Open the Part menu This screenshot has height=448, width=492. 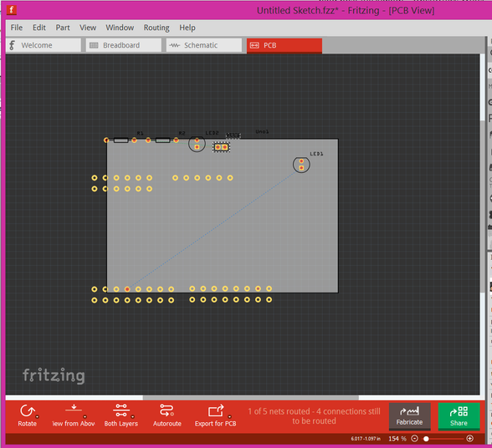(63, 28)
